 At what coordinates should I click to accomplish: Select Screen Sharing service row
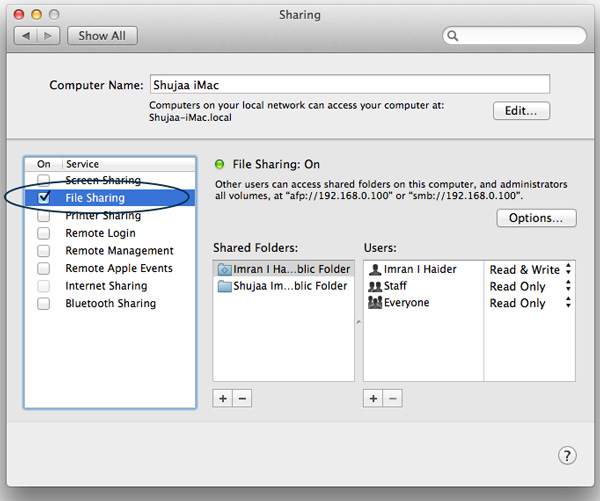[110, 180]
